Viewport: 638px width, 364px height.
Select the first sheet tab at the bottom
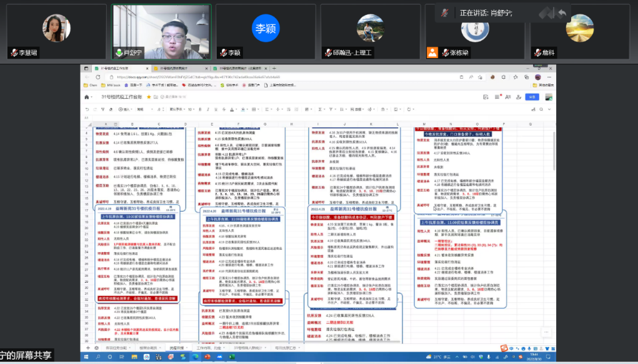[117, 348]
